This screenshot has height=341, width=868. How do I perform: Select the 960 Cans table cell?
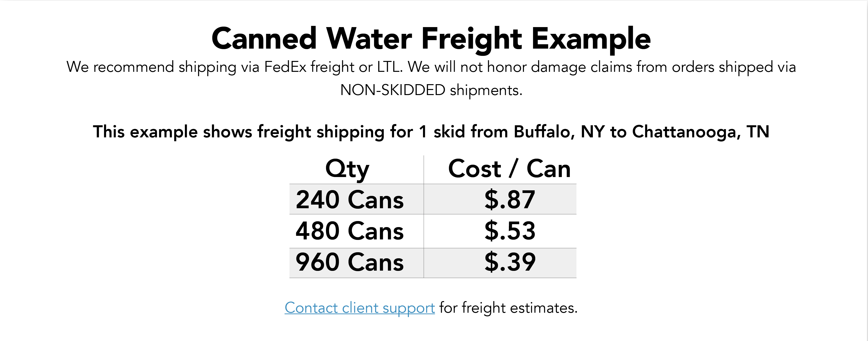point(349,262)
